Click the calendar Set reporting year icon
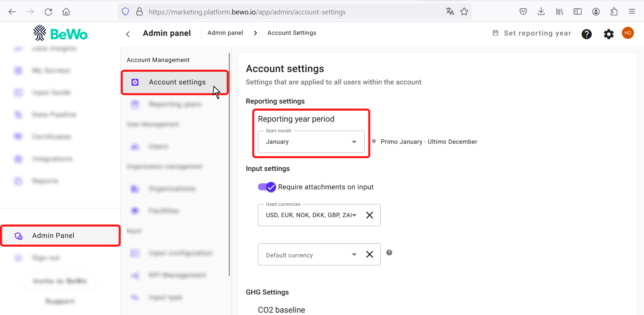Screen dimensions: 644x315 coord(495,33)
